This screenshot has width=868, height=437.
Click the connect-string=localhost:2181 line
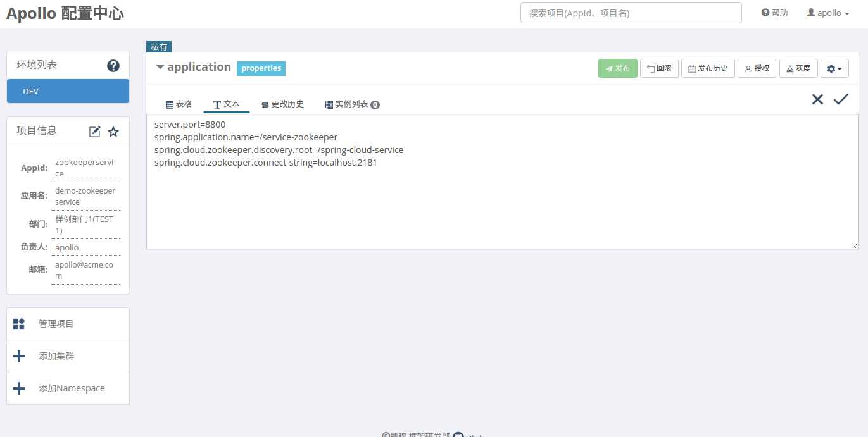266,163
